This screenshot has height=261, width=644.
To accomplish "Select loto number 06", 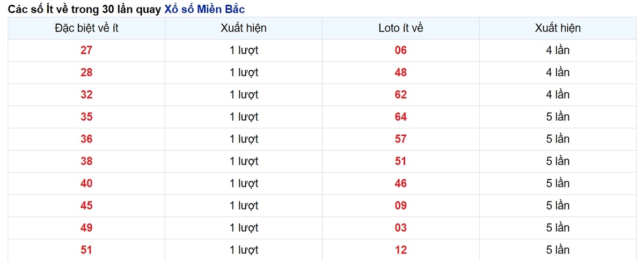I will coord(401,50).
